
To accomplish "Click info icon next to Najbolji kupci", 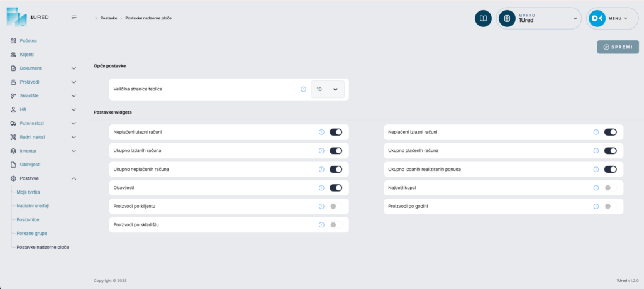I will tap(596, 188).
